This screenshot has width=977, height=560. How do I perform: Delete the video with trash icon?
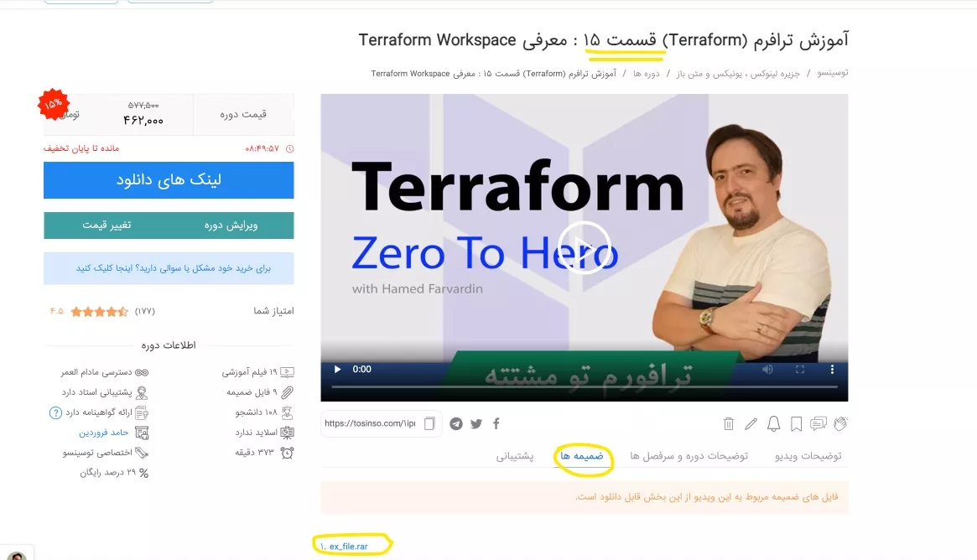pyautogui.click(x=729, y=423)
